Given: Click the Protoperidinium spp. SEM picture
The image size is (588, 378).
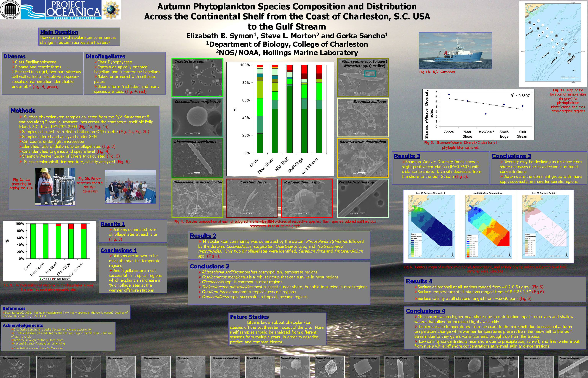Looking at the screenshot, I should coord(307,198).
